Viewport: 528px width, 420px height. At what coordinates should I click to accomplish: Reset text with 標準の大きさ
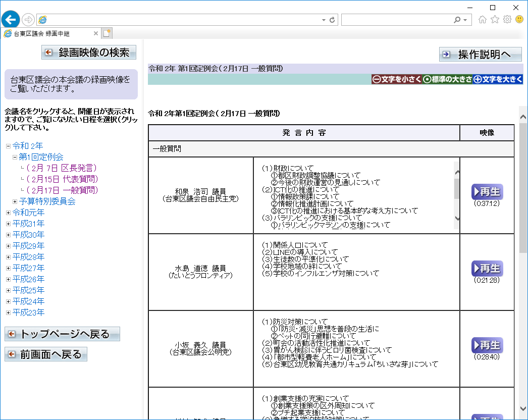(447, 79)
